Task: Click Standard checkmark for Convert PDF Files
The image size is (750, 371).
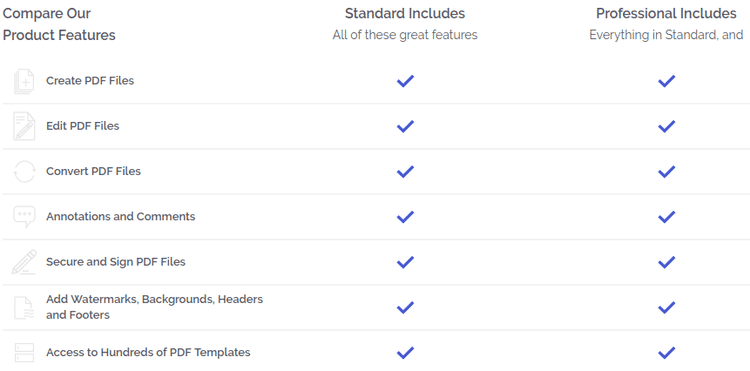Action: tap(405, 172)
